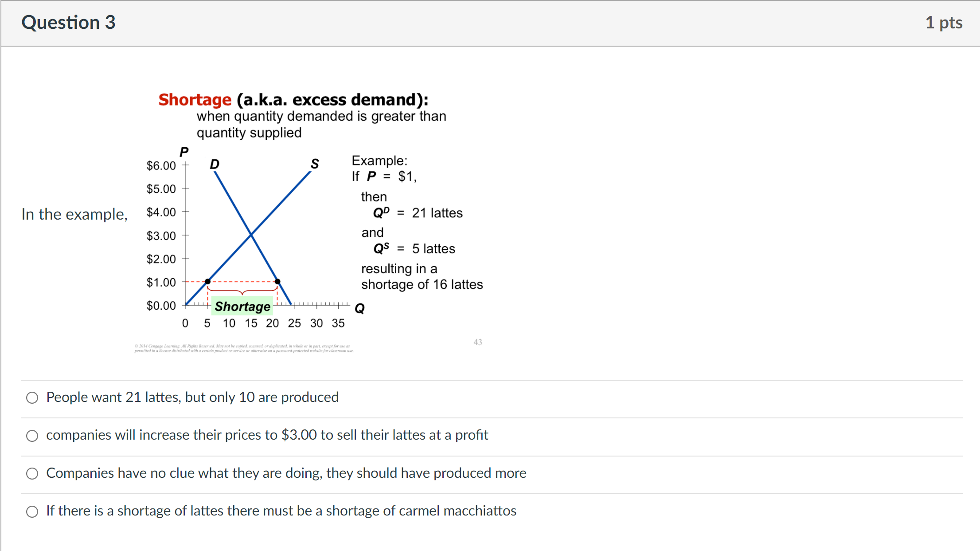
Task: Select "Companies have no clue what they are doing" option
Action: (x=31, y=474)
